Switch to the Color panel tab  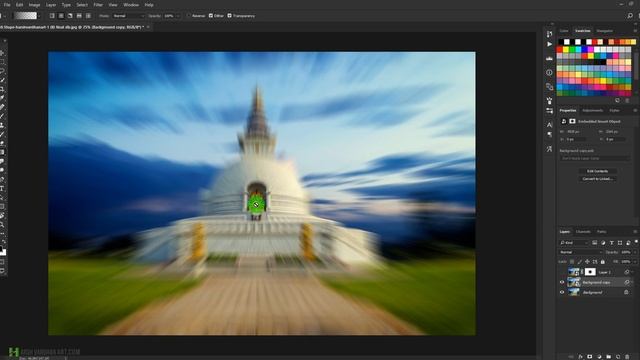click(564, 31)
